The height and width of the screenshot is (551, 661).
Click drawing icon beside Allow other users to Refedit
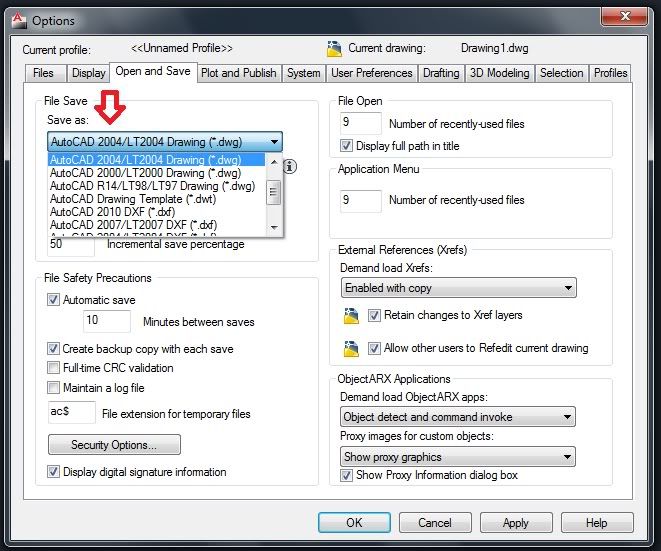(x=351, y=348)
